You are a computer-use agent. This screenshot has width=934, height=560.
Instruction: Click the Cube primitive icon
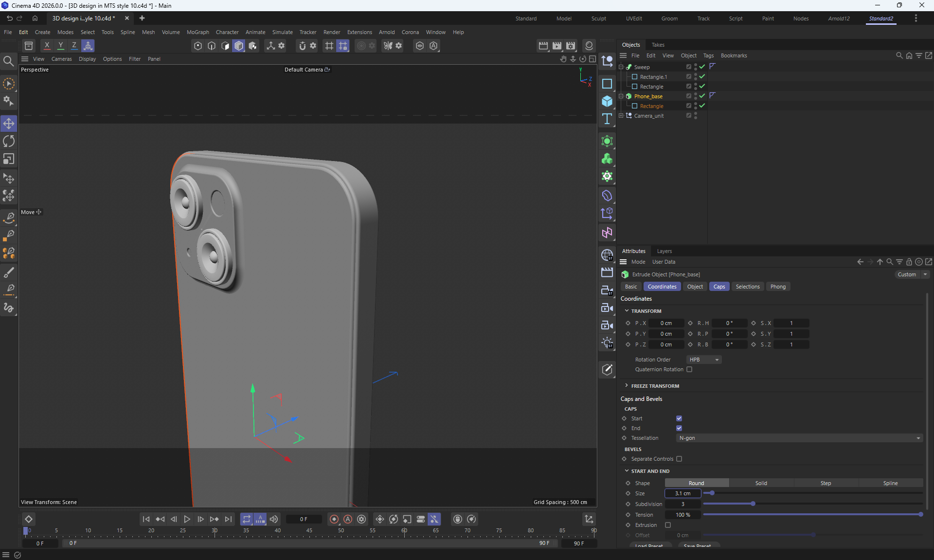pos(607,101)
